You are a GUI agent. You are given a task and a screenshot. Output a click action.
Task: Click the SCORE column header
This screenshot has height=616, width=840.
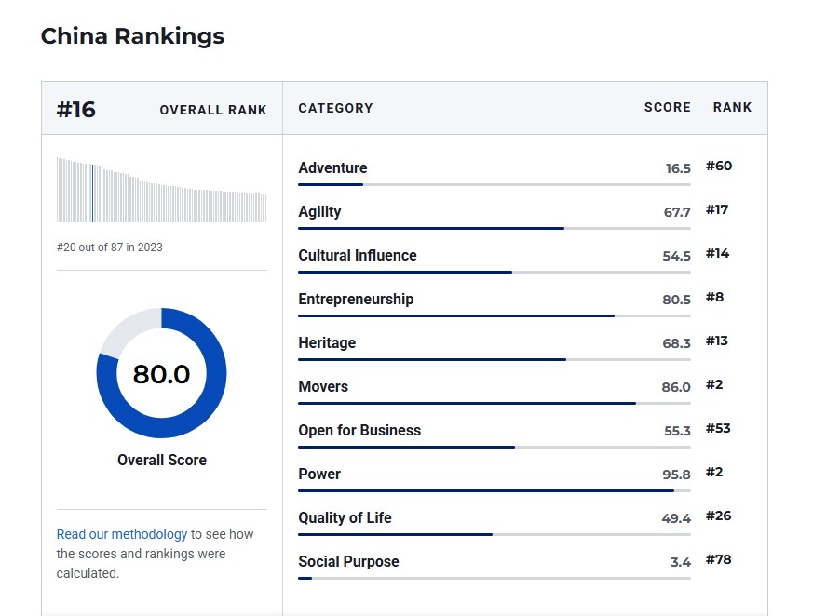[x=667, y=108]
